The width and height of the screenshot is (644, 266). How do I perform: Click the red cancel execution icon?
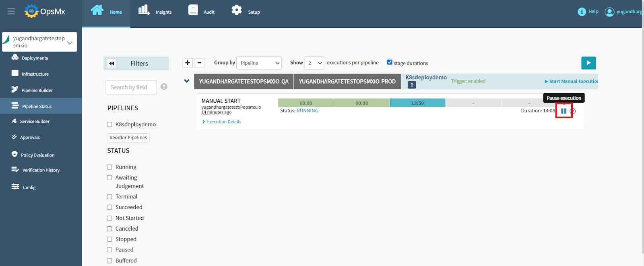[573, 111]
